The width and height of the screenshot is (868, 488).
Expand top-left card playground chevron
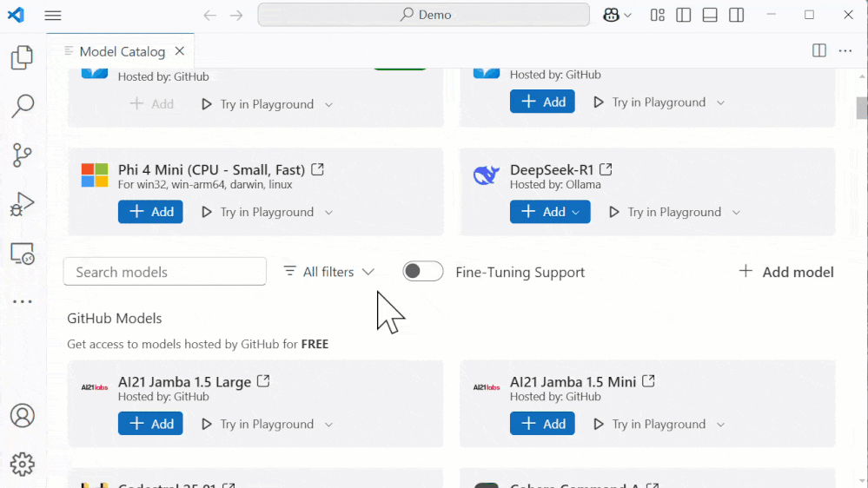pos(328,104)
